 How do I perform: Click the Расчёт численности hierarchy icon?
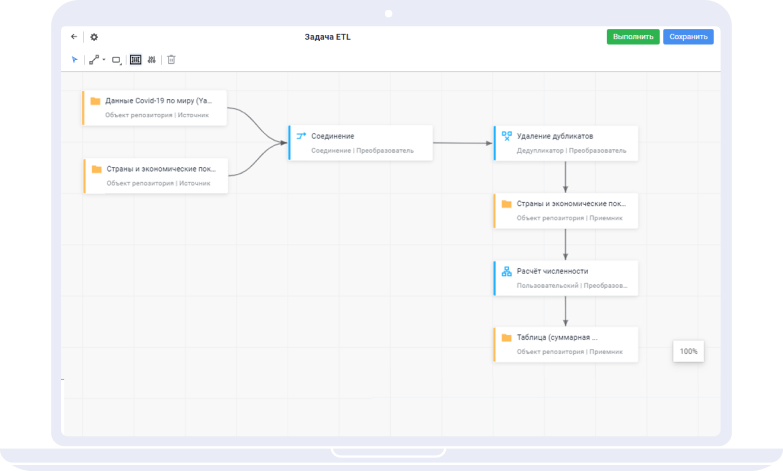tap(507, 272)
